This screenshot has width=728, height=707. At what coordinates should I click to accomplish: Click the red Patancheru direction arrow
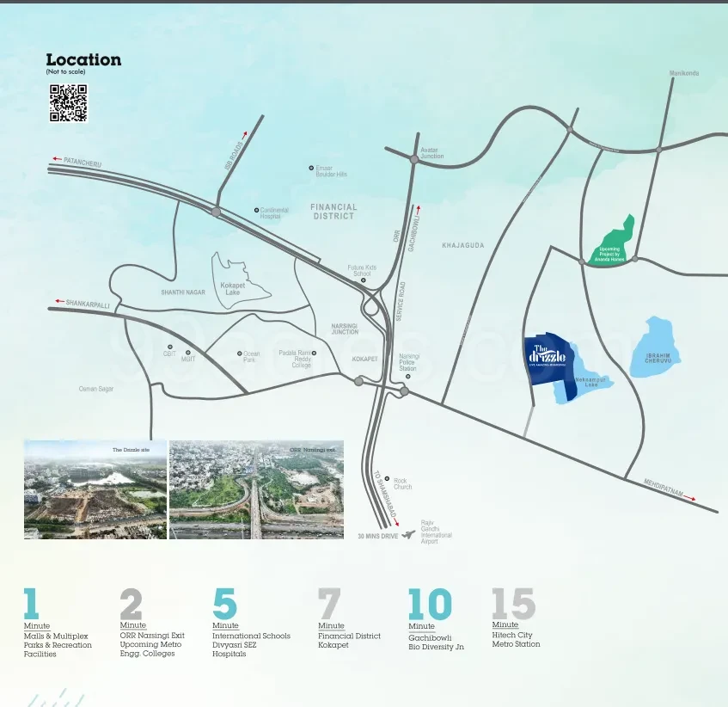point(58,159)
